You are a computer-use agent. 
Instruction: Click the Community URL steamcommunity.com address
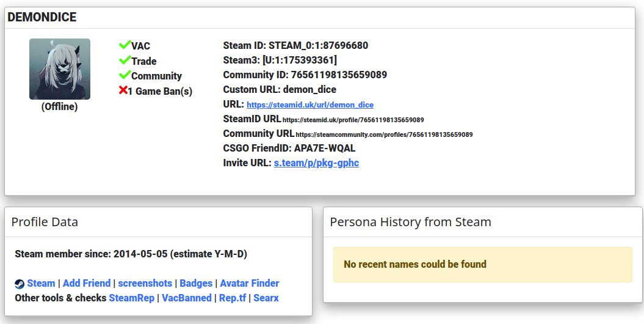384,134
